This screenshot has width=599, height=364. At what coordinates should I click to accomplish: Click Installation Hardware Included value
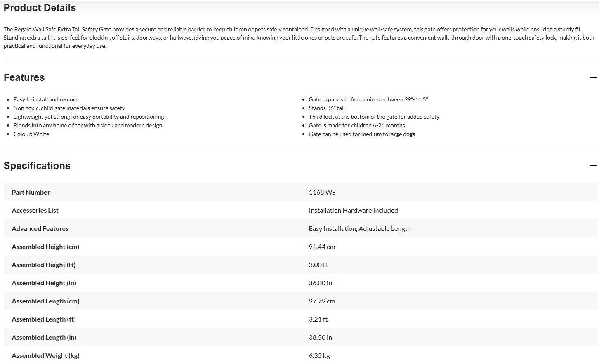click(x=354, y=210)
